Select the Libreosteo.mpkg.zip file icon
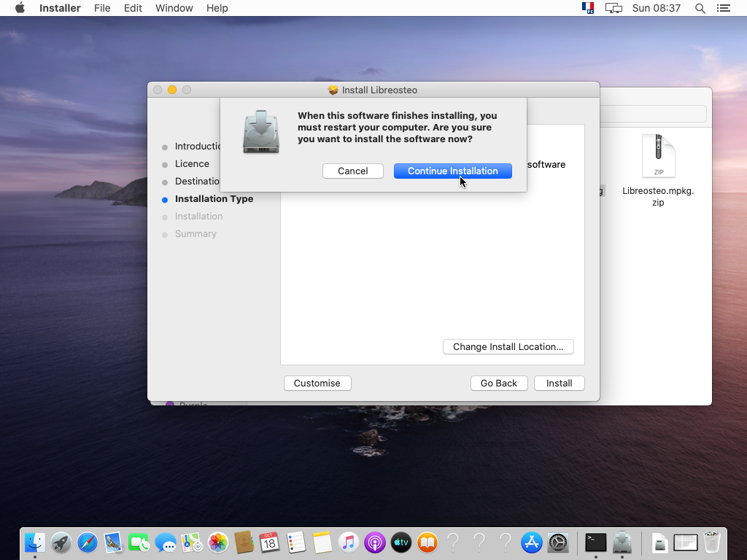 click(x=658, y=156)
